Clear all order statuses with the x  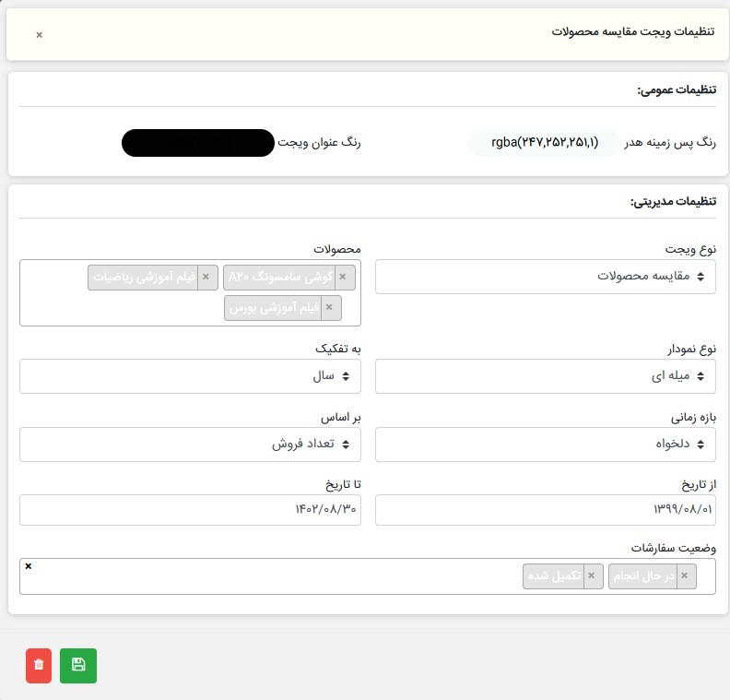pos(29,565)
